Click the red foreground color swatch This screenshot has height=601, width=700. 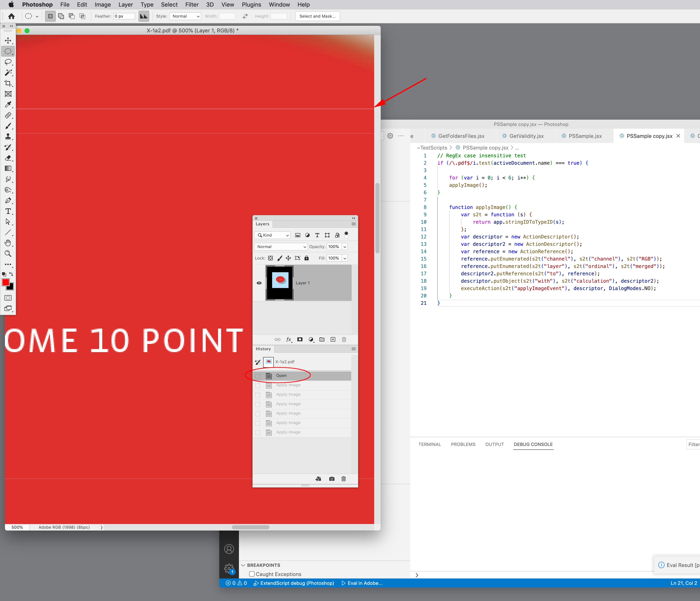(5, 282)
